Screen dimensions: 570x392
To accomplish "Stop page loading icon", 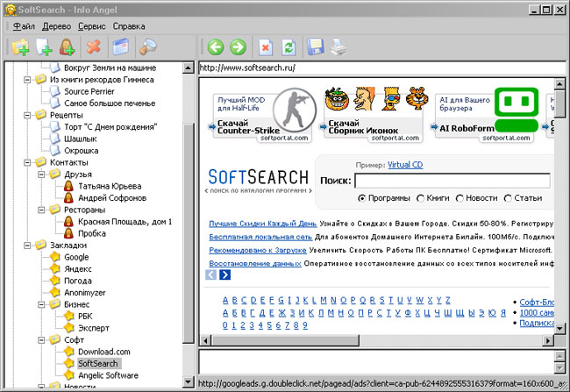I will pos(266,47).
